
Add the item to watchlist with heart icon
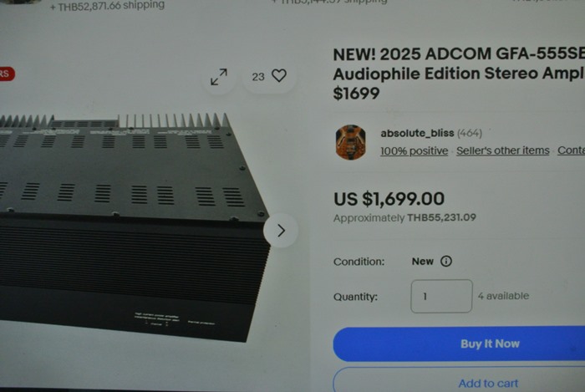click(x=278, y=76)
